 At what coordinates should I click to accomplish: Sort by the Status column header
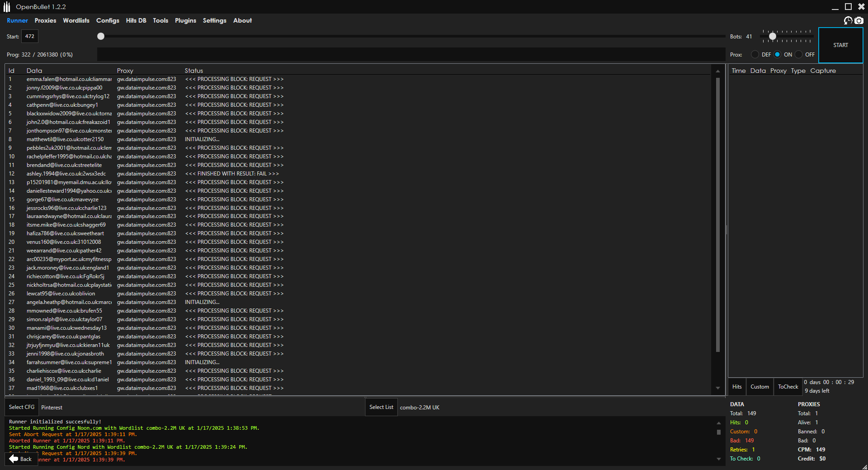click(194, 71)
